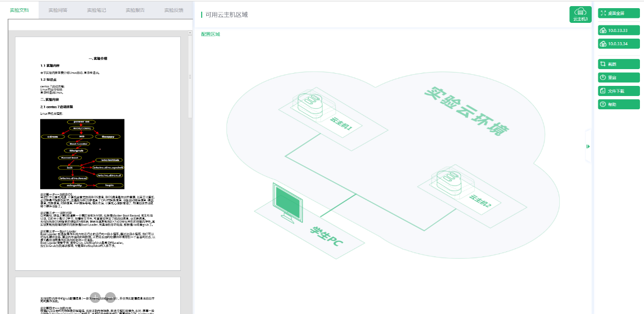Connect to host 10.0.33.34
The width and height of the screenshot is (644, 314).
click(619, 44)
